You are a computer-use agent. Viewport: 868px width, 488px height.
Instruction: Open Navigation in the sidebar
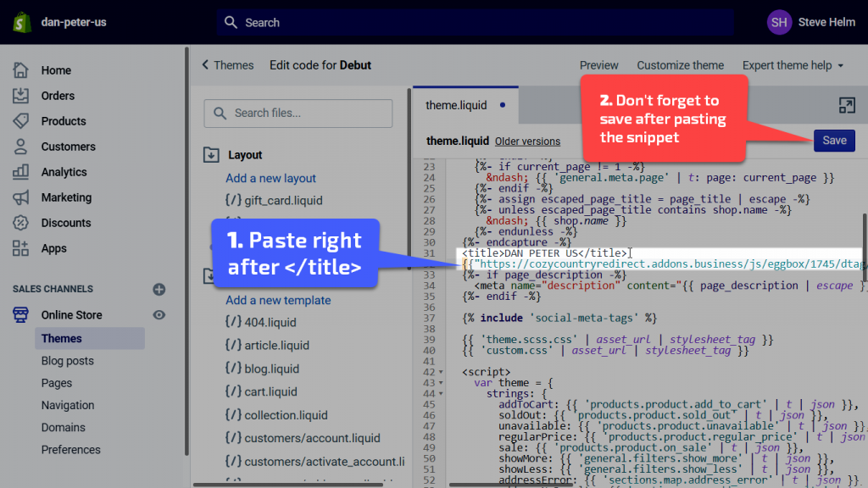68,405
